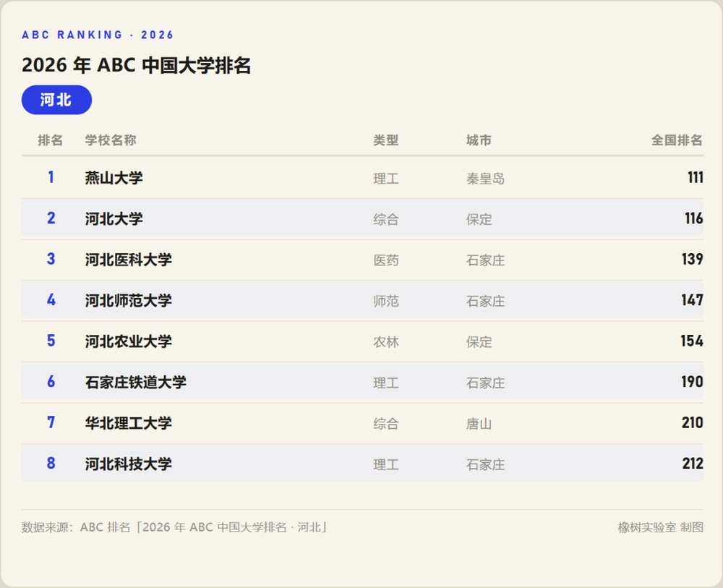This screenshot has width=723, height=588.
Task: Select the 医药 type cell
Action: pos(386,260)
